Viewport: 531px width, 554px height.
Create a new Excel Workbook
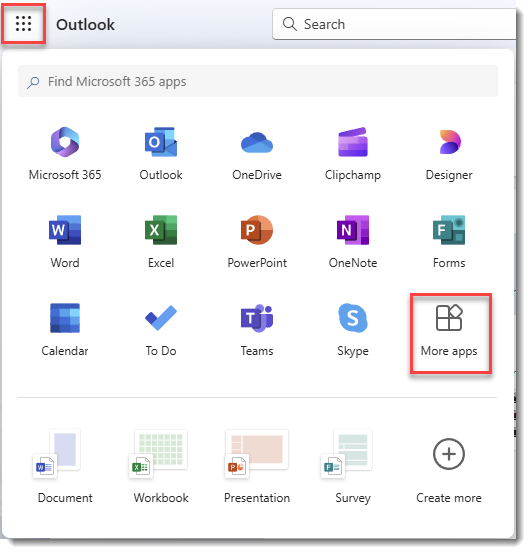click(161, 466)
